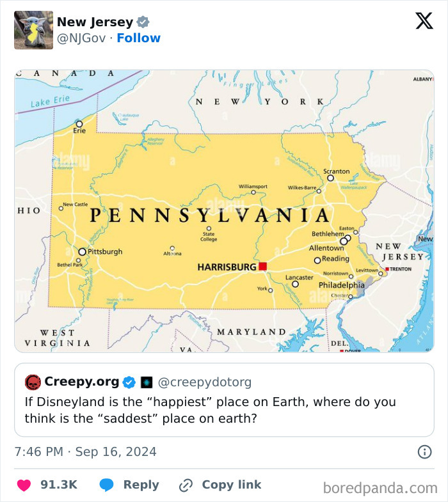This screenshot has width=448, height=502.
Task: Open the Pennsylvania map image
Action: click(225, 211)
